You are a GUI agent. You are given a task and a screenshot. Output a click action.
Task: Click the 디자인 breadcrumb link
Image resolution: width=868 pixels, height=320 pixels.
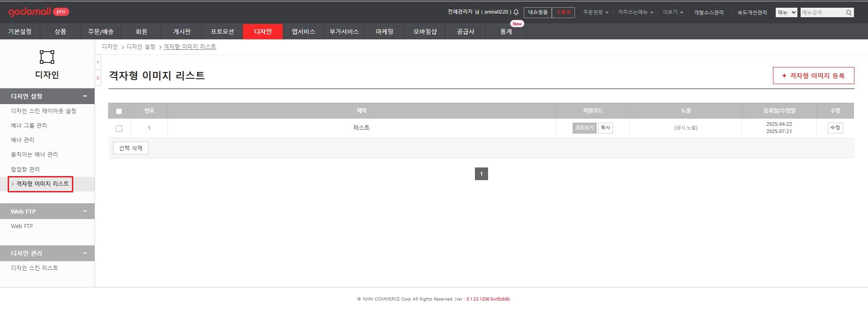110,47
